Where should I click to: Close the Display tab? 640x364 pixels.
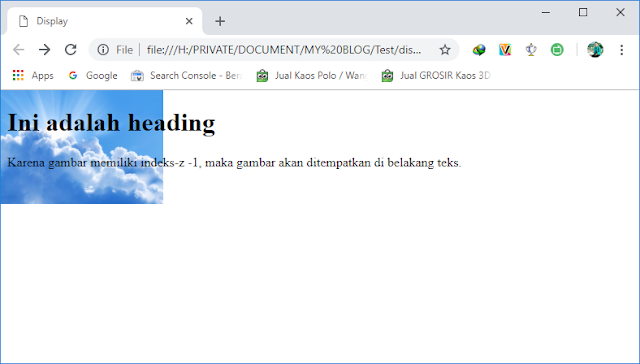click(x=189, y=21)
